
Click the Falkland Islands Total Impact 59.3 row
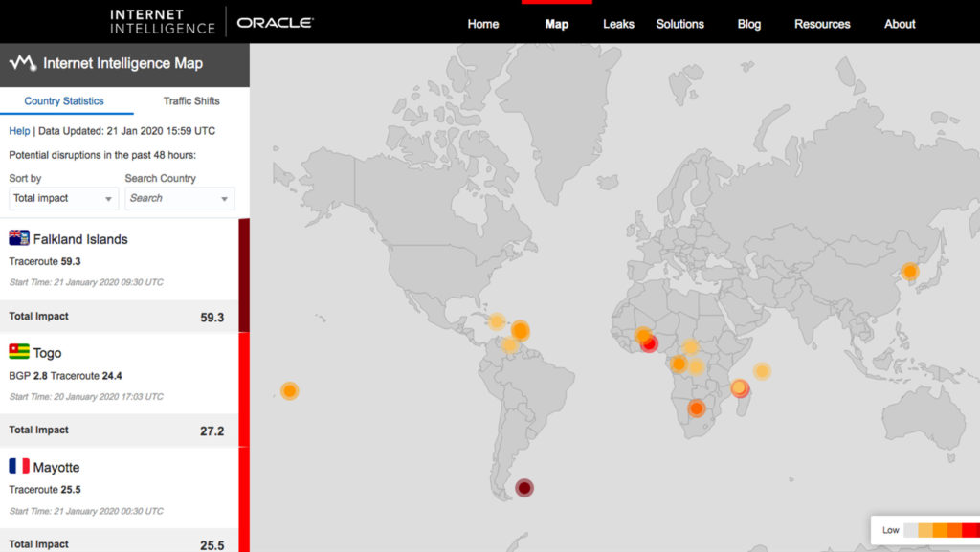(x=119, y=317)
